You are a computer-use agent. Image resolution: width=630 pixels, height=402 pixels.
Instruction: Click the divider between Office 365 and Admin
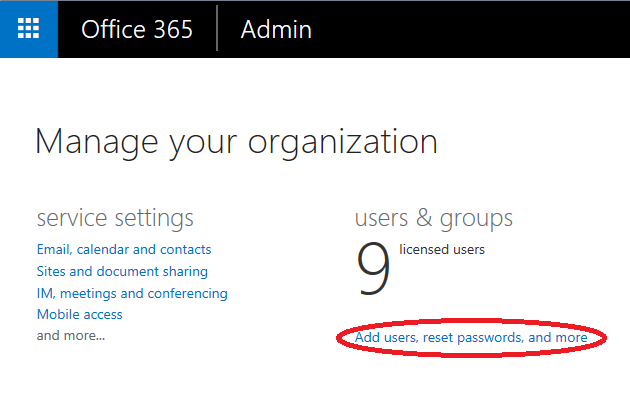click(x=217, y=28)
